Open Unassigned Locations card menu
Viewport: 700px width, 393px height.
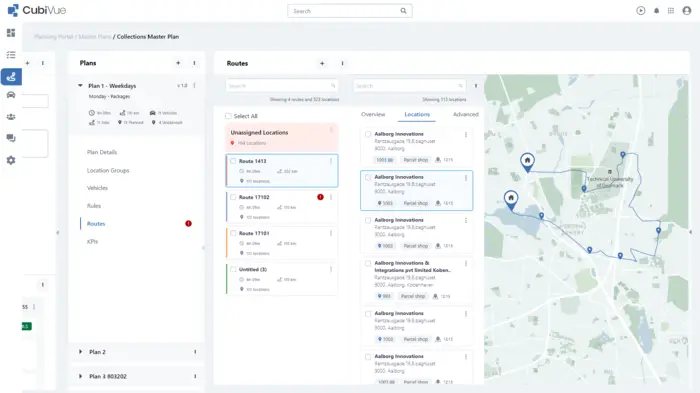(x=331, y=130)
